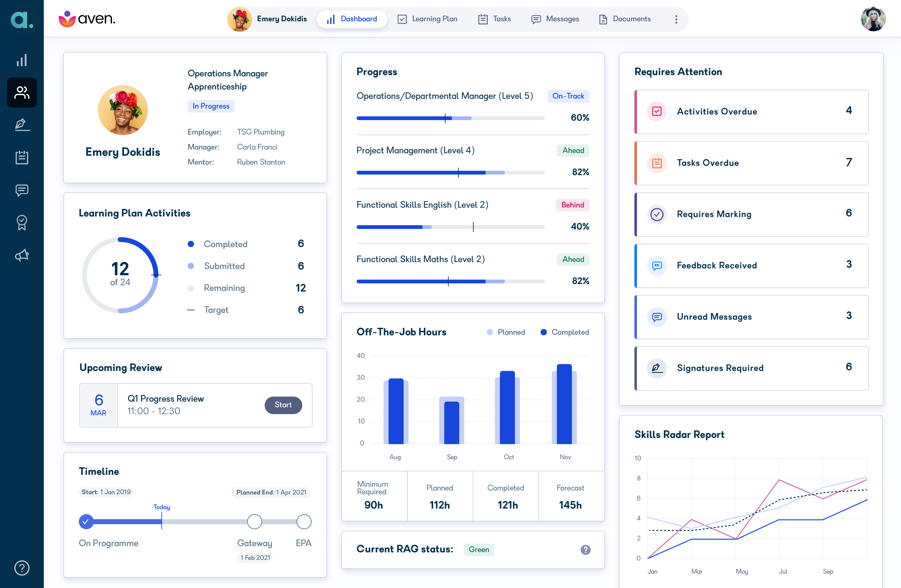The width and height of the screenshot is (901, 588).
Task: Click the Functional Skills English progress bar
Action: pos(450,227)
